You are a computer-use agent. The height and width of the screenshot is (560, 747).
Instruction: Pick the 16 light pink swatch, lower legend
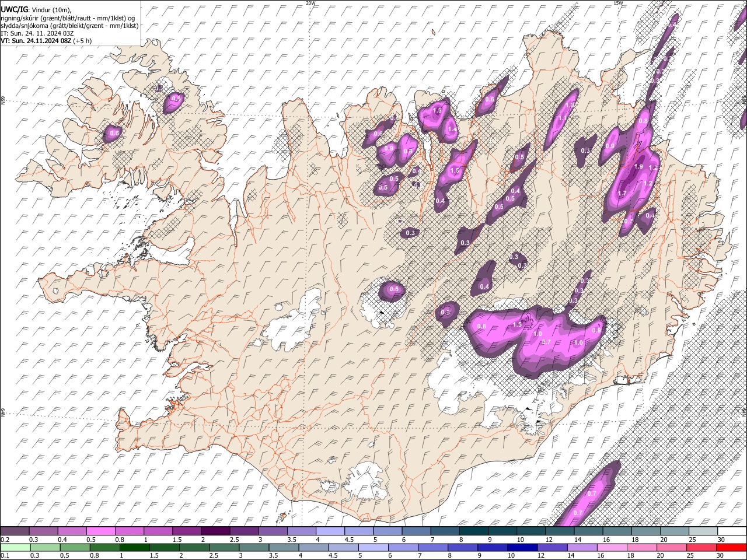click(612, 548)
